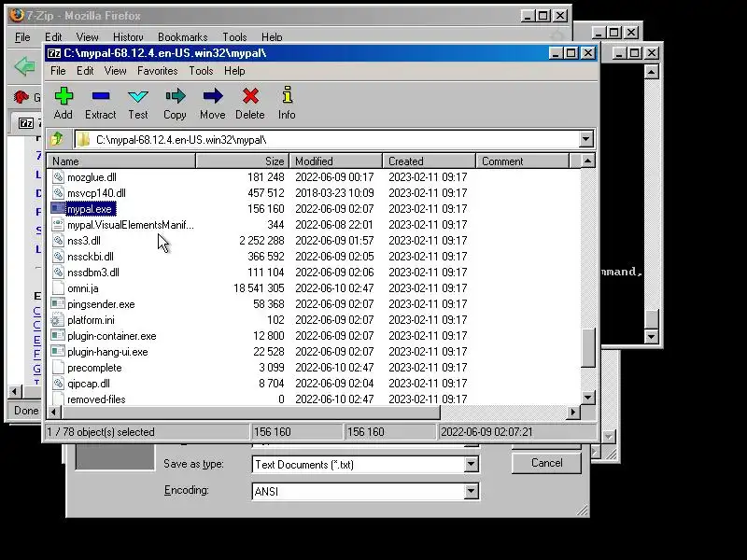This screenshot has width=747, height=560.
Task: Click the pingsender.exe file icon
Action: pos(58,304)
